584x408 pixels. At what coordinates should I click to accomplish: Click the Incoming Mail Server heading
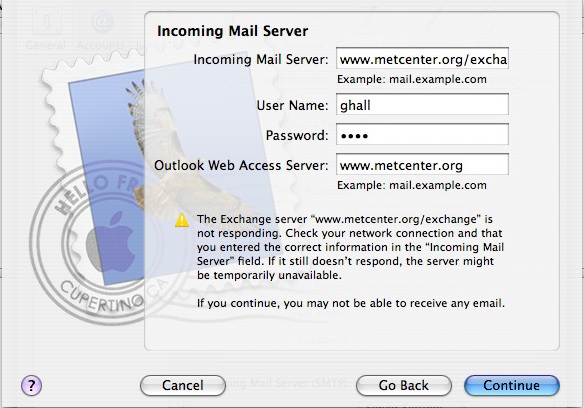pyautogui.click(x=232, y=31)
